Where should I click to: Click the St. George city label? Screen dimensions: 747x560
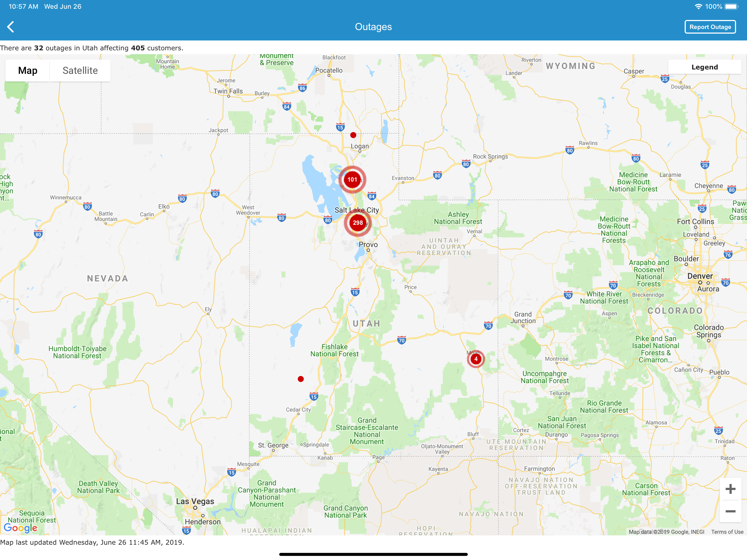pos(273,445)
